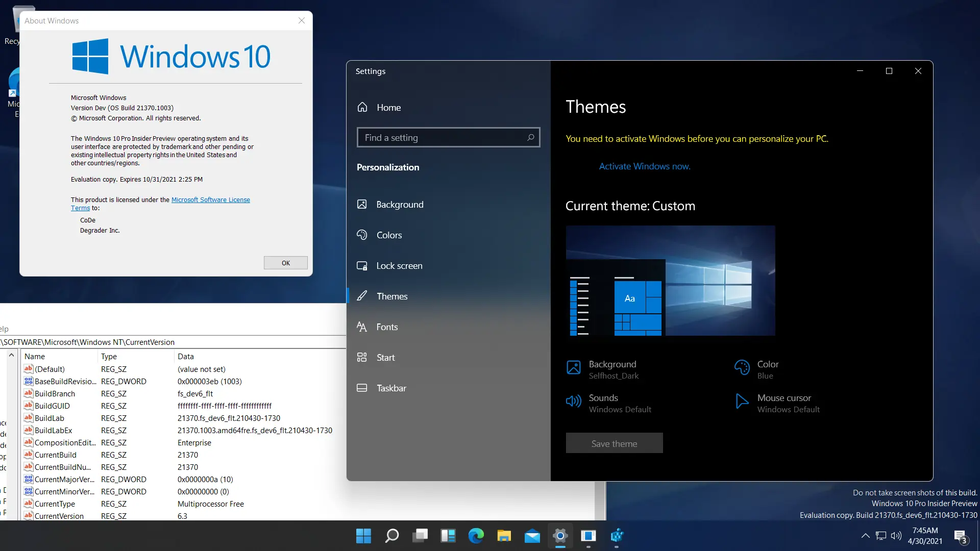Open theme Color Blue option
The height and width of the screenshot is (551, 980).
pos(756,369)
